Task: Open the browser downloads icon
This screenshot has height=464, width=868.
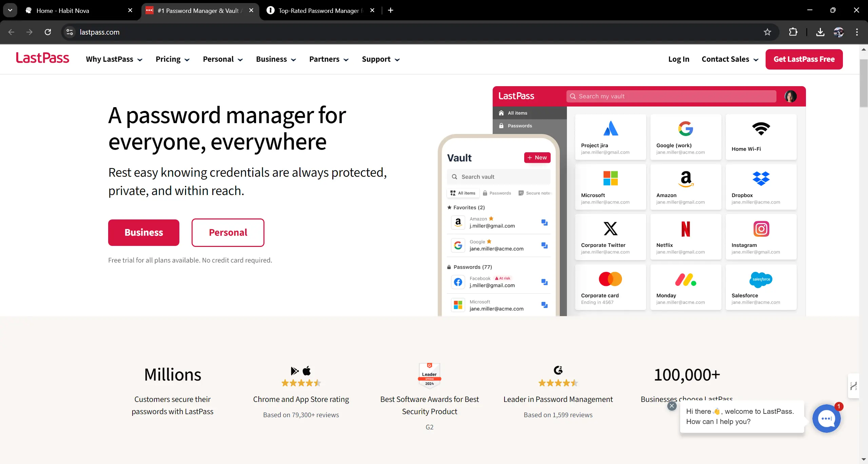Action: 820,32
